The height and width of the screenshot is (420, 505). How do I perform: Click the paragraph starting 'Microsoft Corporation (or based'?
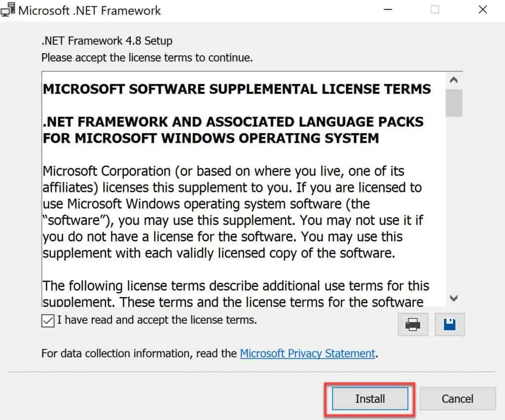coord(233,212)
